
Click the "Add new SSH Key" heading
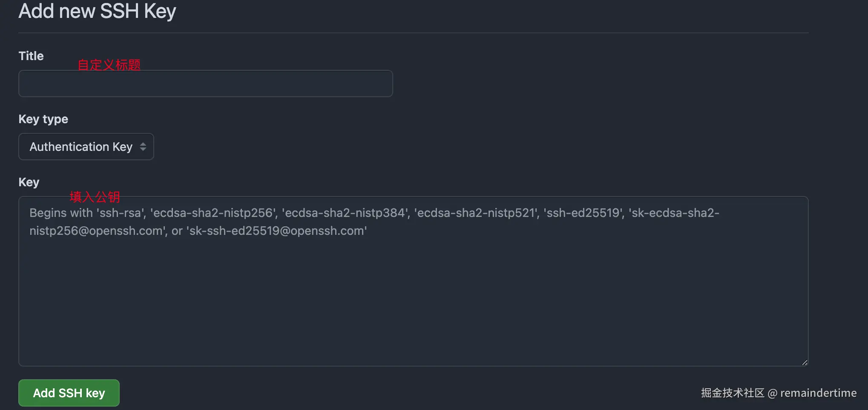click(x=97, y=12)
